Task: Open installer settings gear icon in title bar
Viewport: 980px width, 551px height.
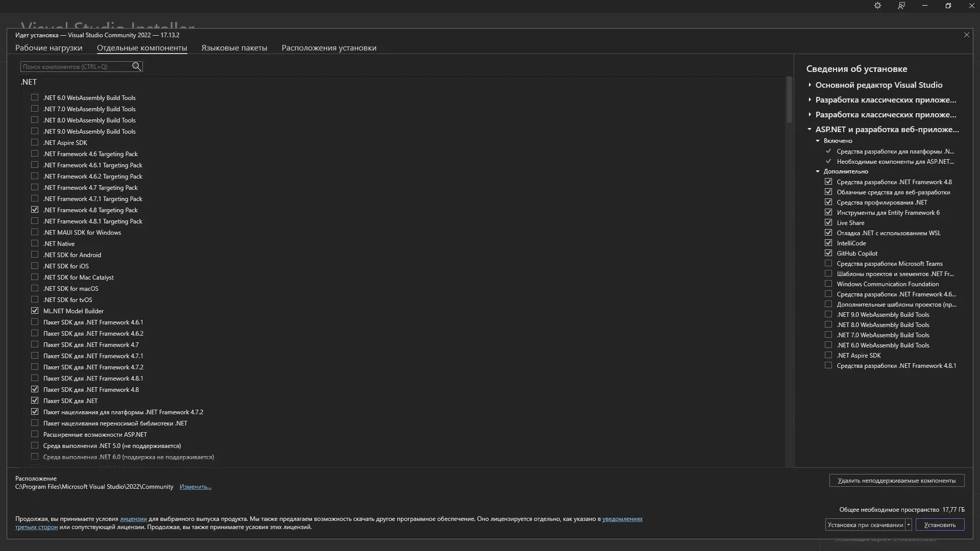Action: click(x=877, y=6)
